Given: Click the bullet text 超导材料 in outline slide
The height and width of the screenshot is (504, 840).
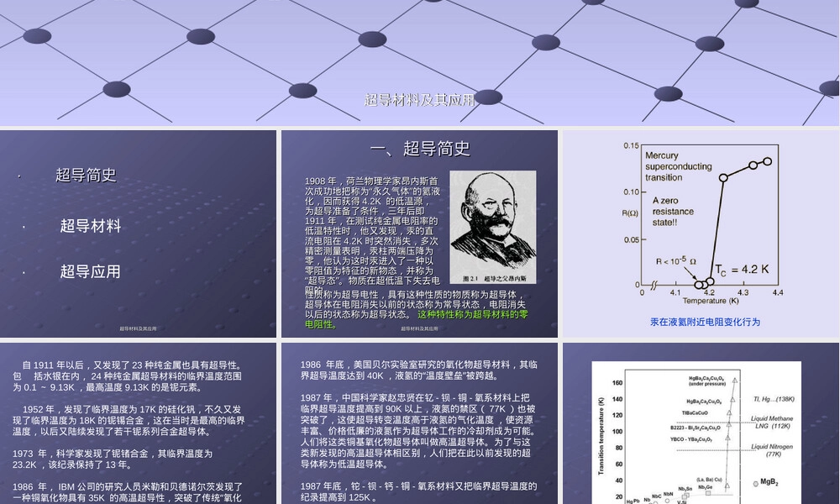Looking at the screenshot, I should (91, 225).
